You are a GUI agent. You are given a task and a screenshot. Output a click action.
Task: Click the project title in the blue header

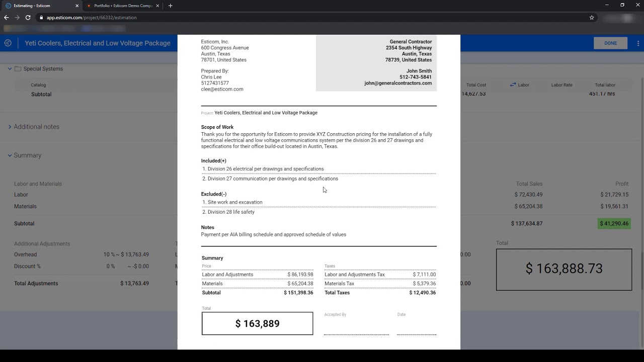98,43
